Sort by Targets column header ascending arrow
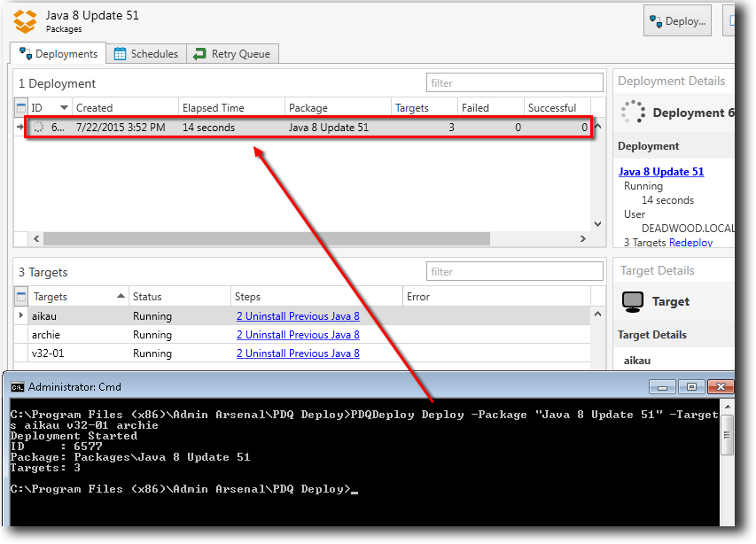The image size is (756, 544). [x=121, y=297]
